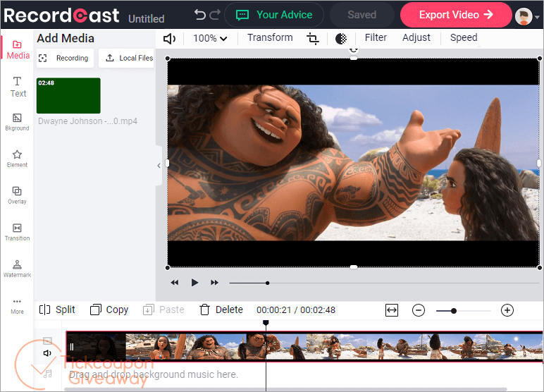The image size is (544, 392).
Task: Click the volume speaker icon in toolbar
Action: [x=169, y=39]
